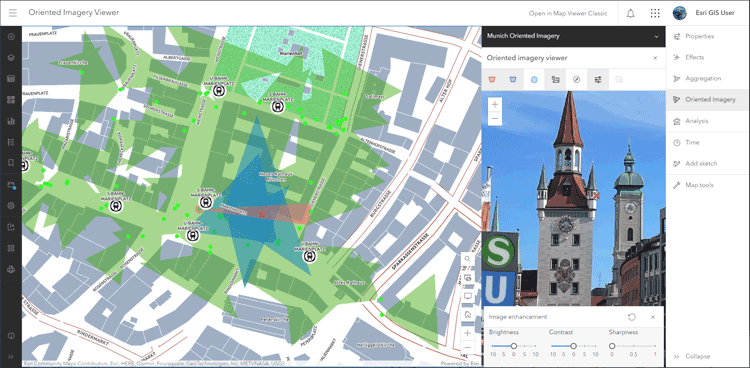
Task: Expand the Munich Oriented Imagery dropdown
Action: [656, 36]
